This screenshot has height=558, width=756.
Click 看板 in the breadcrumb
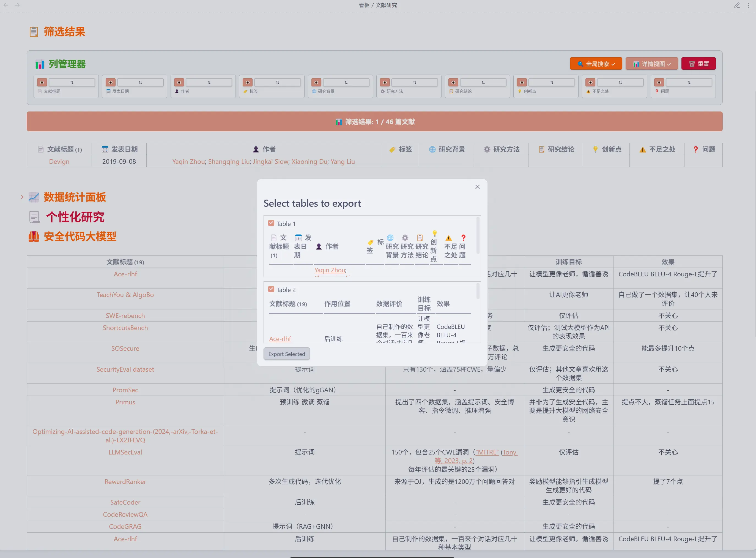click(x=364, y=5)
